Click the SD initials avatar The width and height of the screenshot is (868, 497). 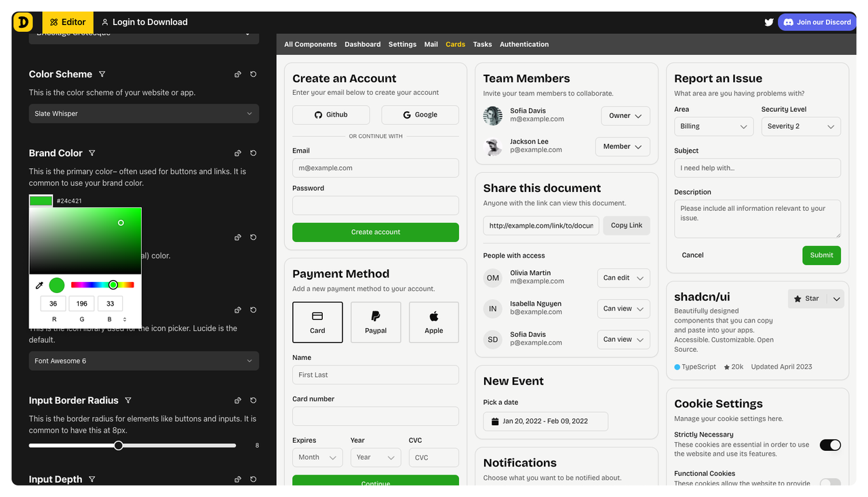point(493,340)
